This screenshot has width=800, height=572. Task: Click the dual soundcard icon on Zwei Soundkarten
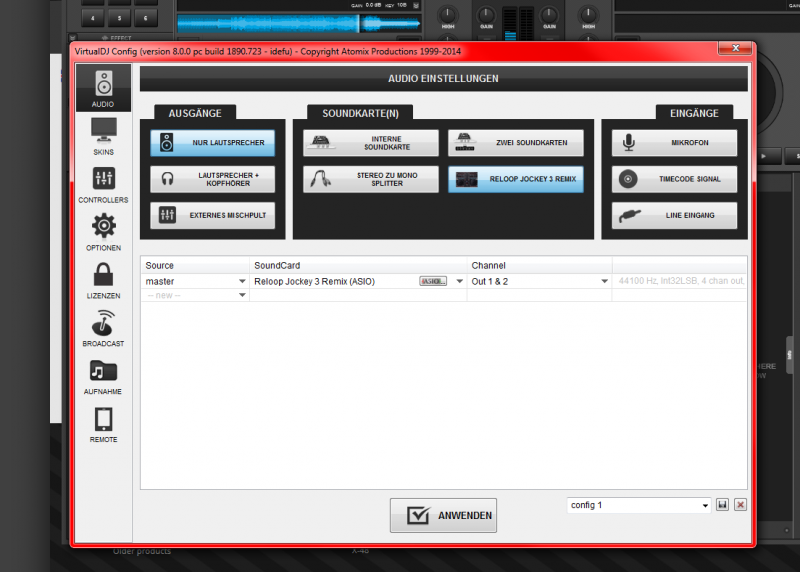(464, 142)
